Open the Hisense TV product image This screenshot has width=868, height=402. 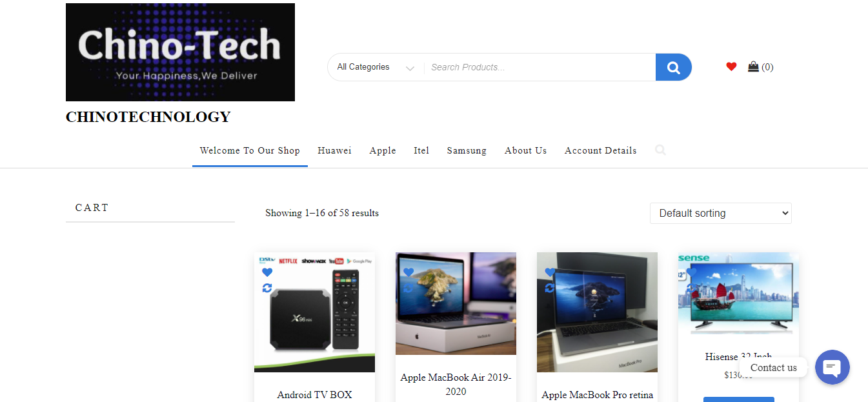pyautogui.click(x=738, y=294)
